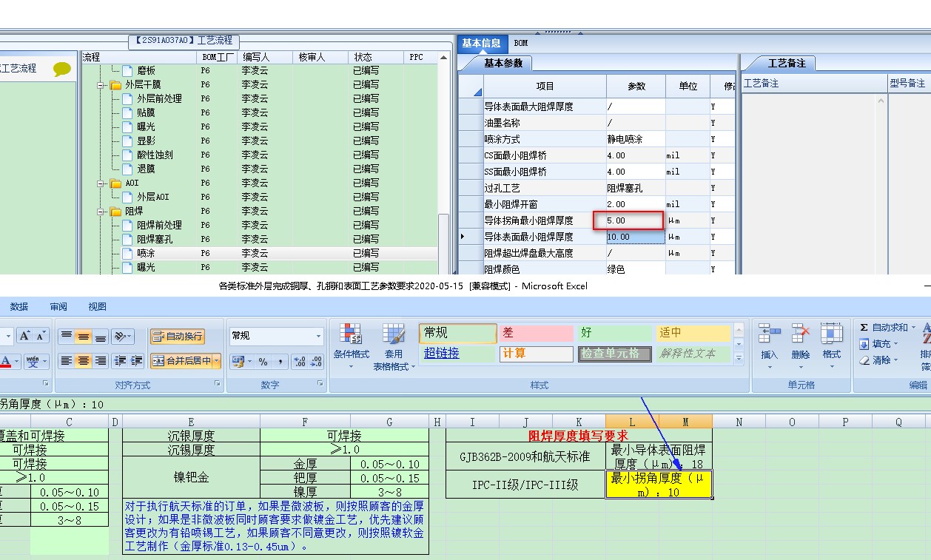This screenshot has width=931, height=560.
Task: Click the red font color A icon
Action: click(6, 362)
